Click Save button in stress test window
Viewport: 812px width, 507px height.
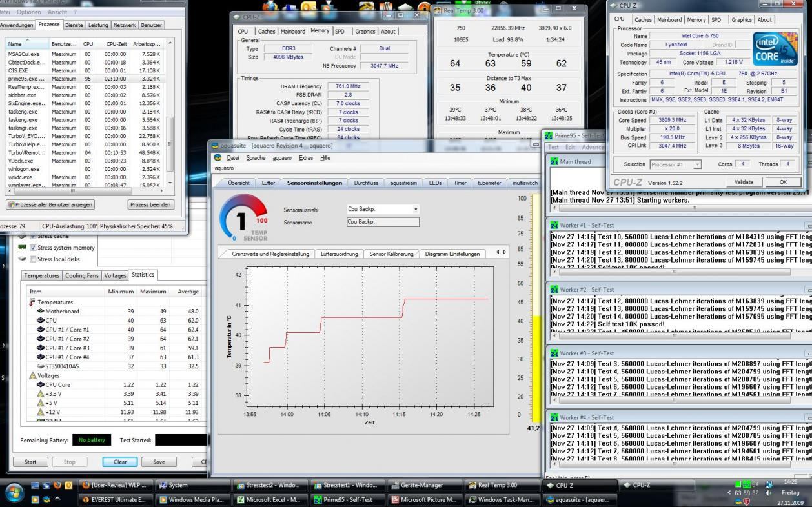(x=159, y=462)
